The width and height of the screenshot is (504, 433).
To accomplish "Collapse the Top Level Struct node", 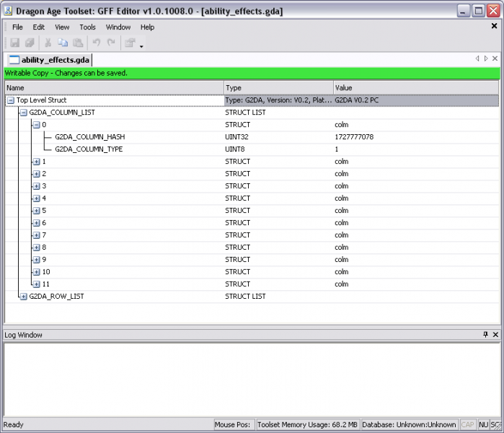I will point(11,100).
